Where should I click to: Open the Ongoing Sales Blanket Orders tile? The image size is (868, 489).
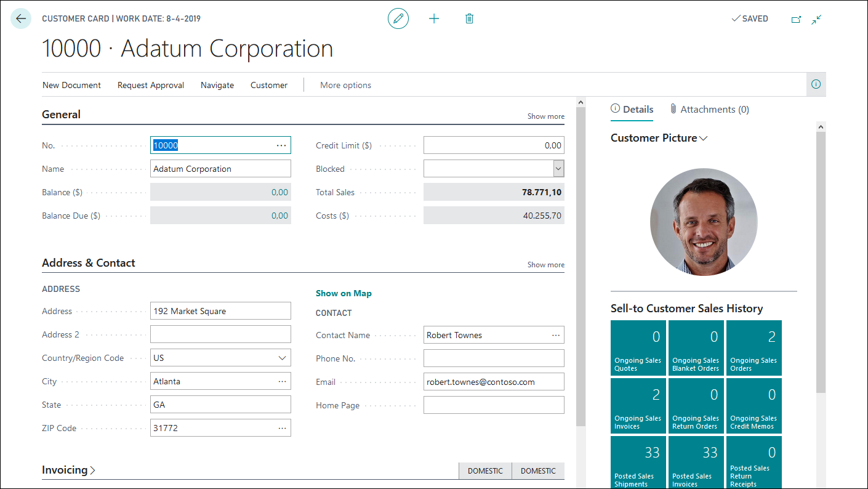point(696,348)
